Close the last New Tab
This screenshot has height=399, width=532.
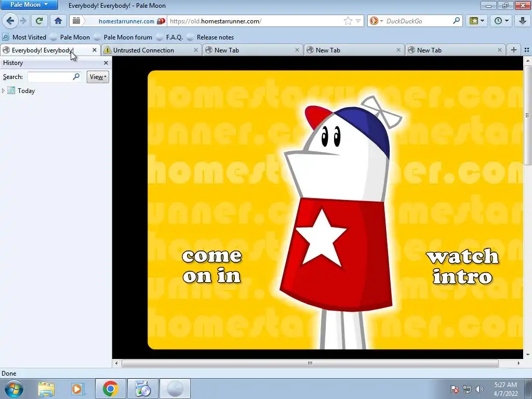500,50
